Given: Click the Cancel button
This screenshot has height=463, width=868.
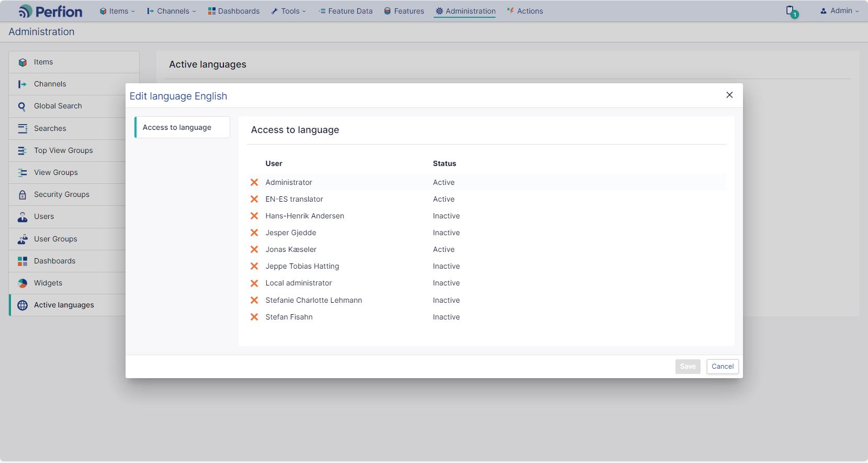Looking at the screenshot, I should coord(723,367).
